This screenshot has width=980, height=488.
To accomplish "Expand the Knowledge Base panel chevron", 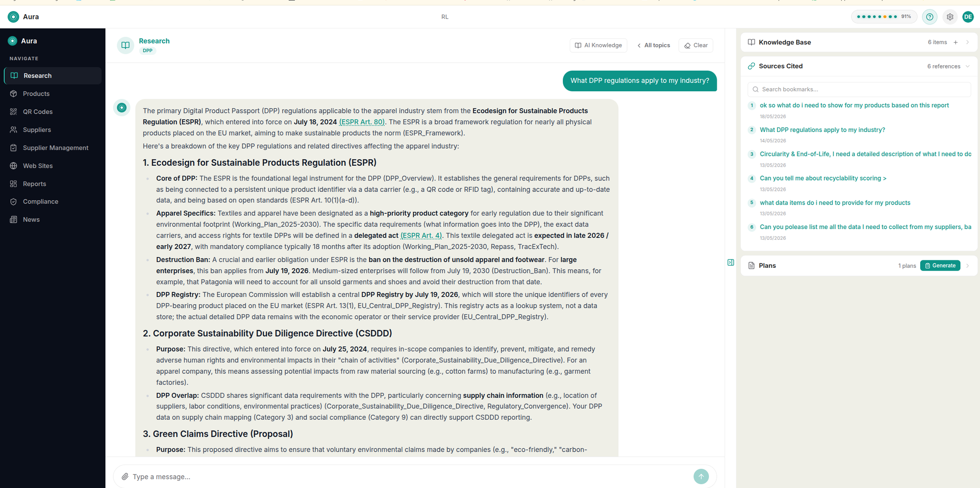I will [x=968, y=42].
